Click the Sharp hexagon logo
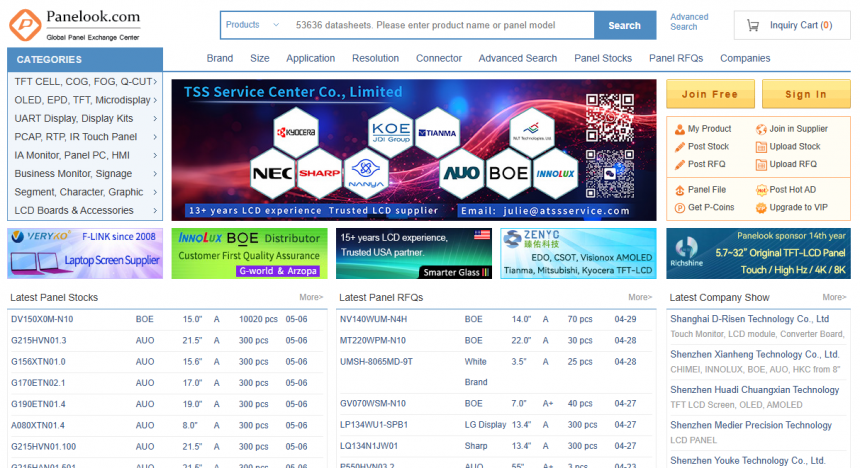 click(319, 173)
